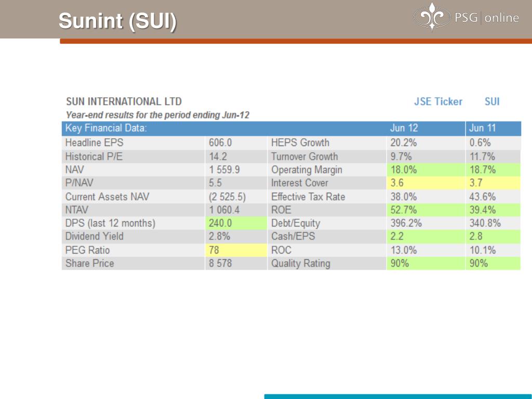Select the Turnover Growth value 11.7%
This screenshot has width=532, height=399.
point(482,156)
